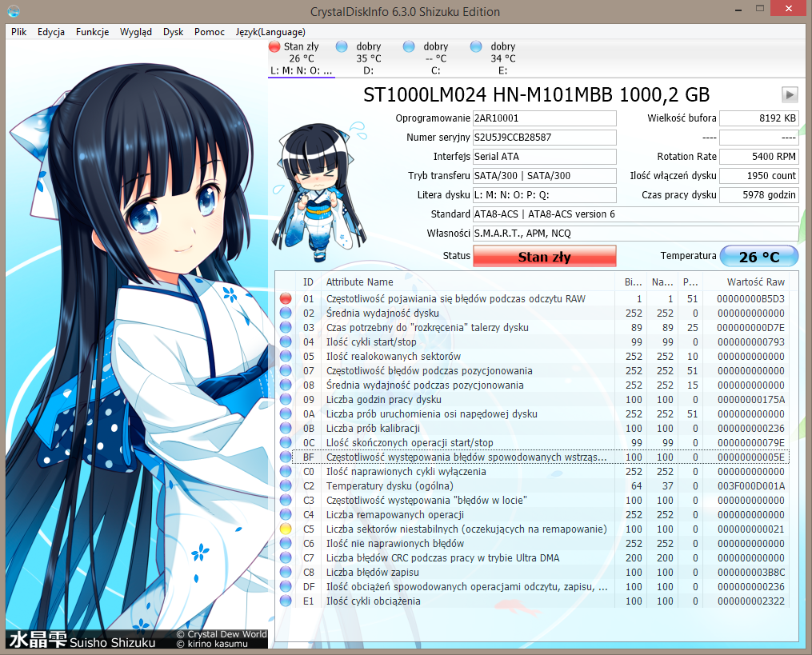The image size is (812, 655).
Task: Click the Własności S.M.A.R.T. field
Action: pyautogui.click(x=635, y=233)
